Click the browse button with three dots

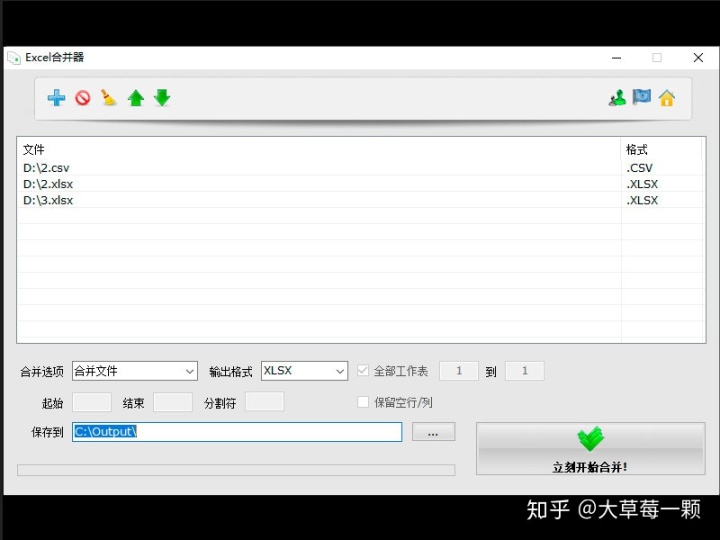click(433, 432)
